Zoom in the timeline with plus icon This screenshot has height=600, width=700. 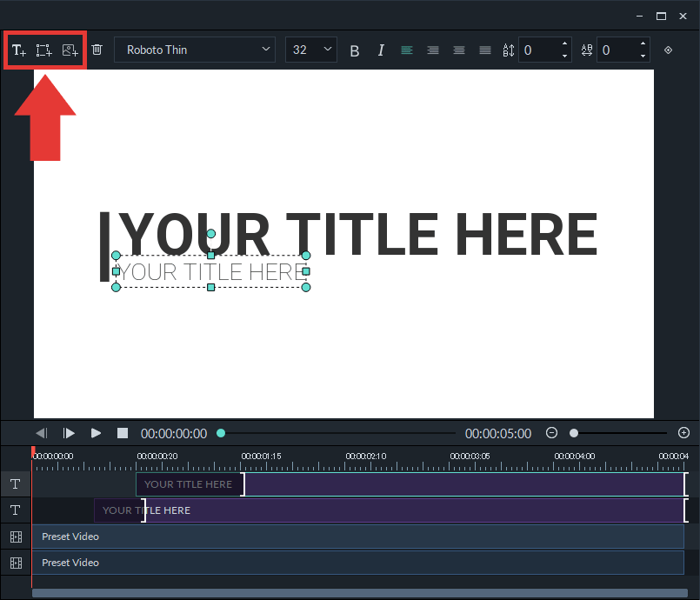(x=683, y=432)
